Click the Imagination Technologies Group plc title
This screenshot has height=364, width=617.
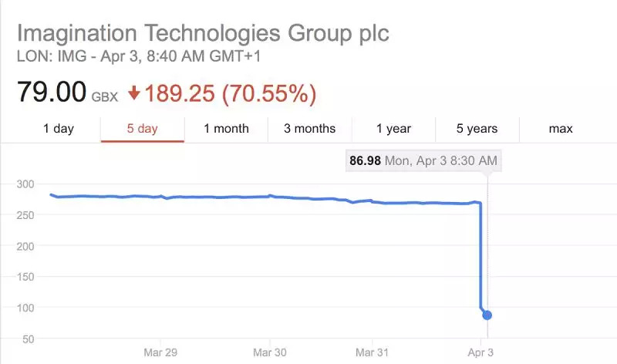point(203,34)
